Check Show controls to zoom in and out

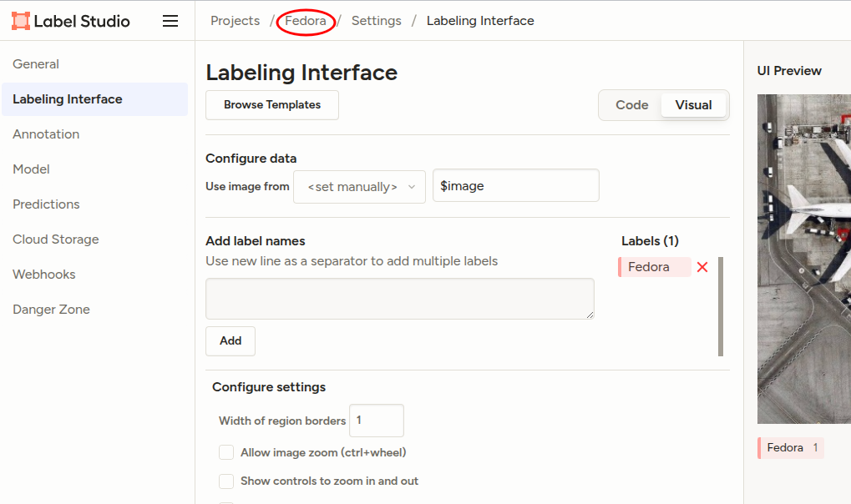(226, 481)
